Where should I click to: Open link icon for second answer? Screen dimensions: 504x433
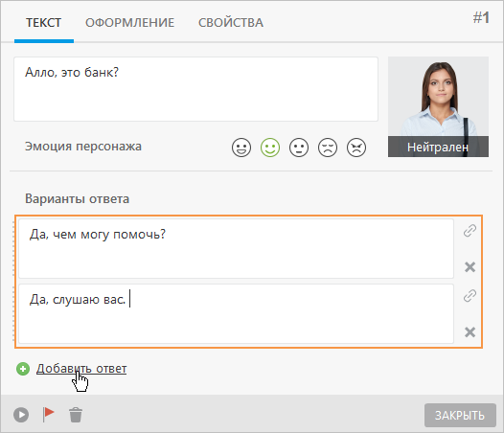(470, 296)
